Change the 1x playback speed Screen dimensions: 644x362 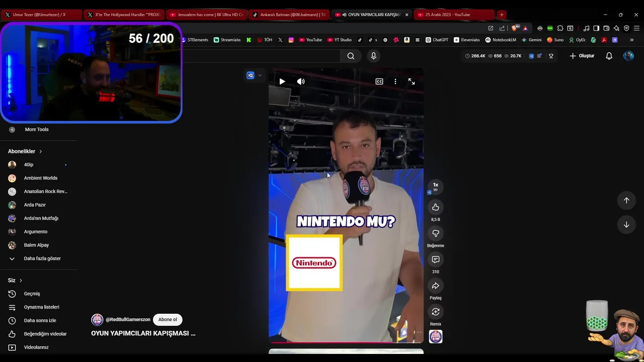436,186
